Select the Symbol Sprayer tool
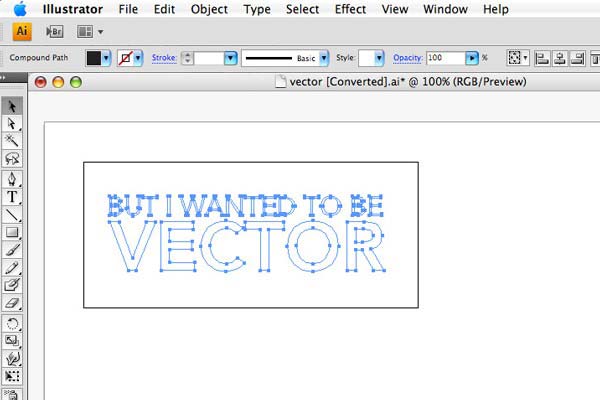 coord(12,394)
